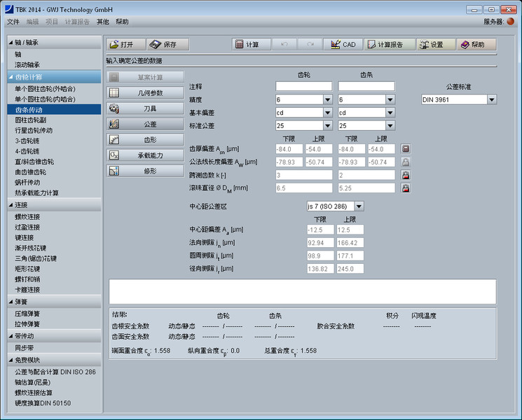522x420 pixels.
Task: Open 计算报告 from the toolbar
Action: (385, 44)
